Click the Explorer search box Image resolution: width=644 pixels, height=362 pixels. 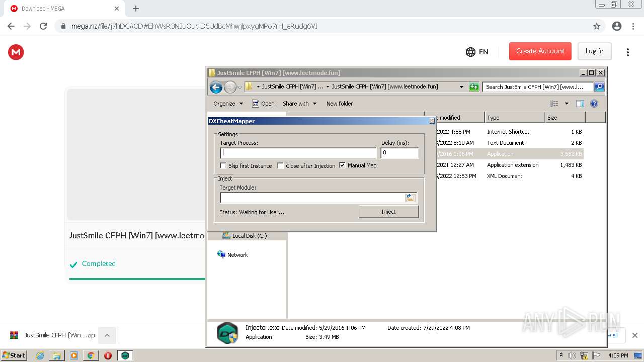point(538,87)
